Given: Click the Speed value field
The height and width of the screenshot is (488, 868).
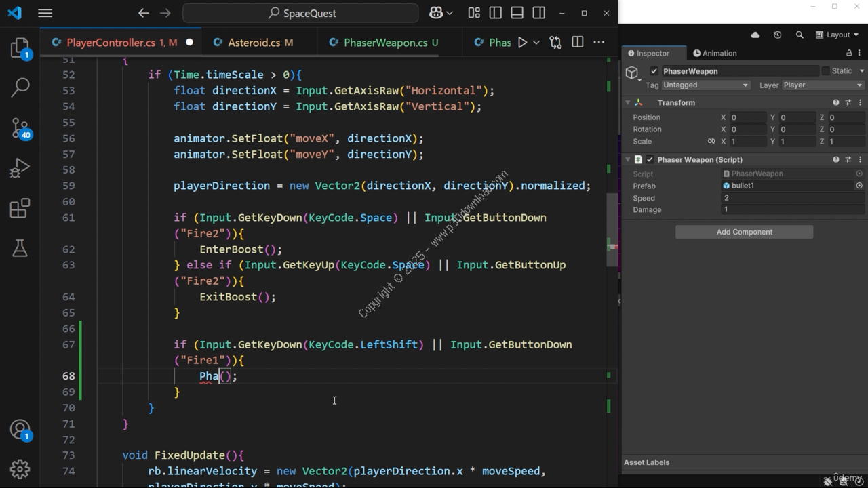Looking at the screenshot, I should coord(793,198).
